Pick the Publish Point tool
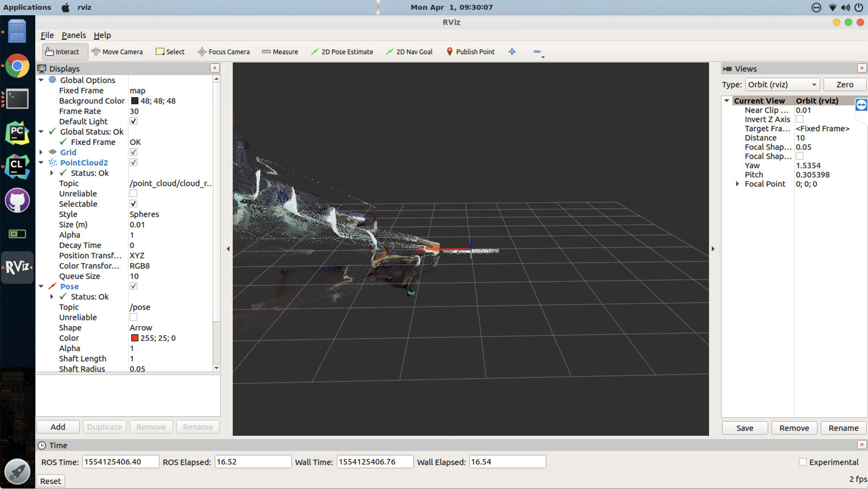Screen dimensions: 868x489 click(x=470, y=52)
